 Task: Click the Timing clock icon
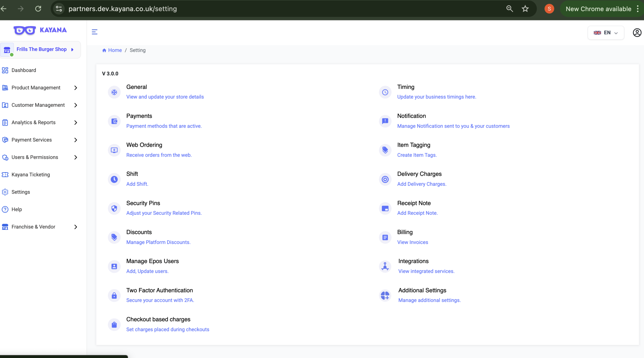[385, 92]
